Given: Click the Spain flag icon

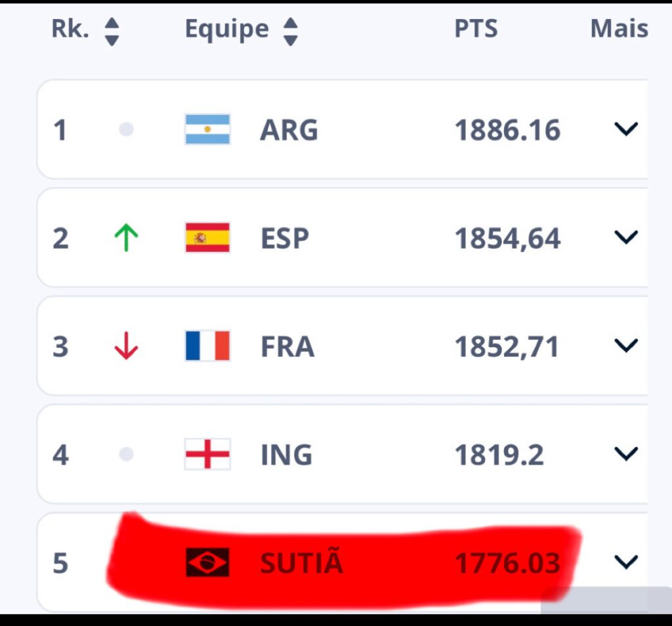Looking at the screenshot, I should pos(207,238).
